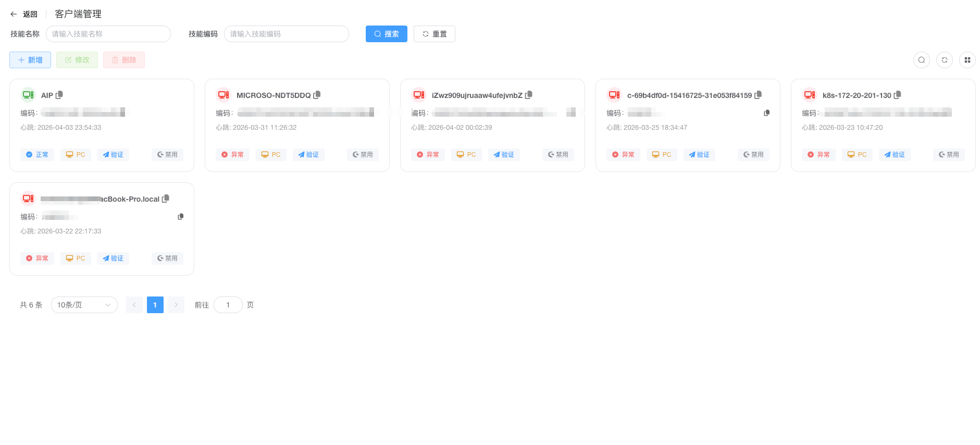Click the toolbar search toggle icon
Viewport: 980px width, 445px height.
[x=921, y=60]
